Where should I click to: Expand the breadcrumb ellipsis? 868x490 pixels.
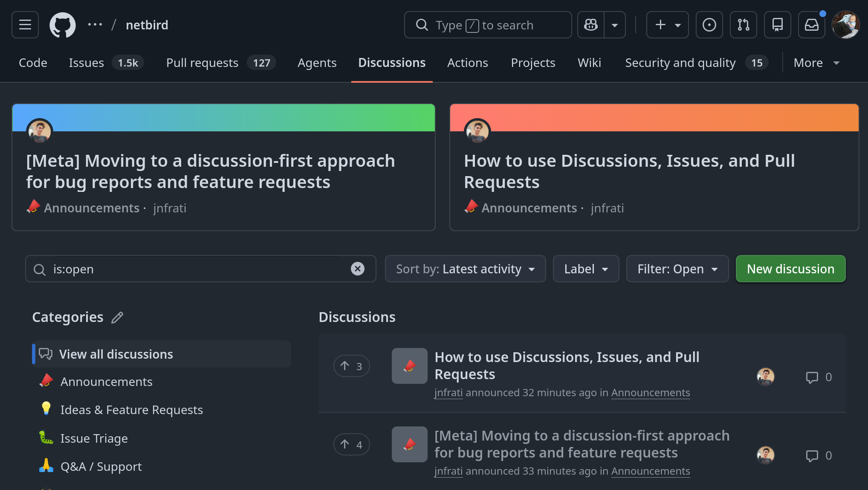[x=95, y=25]
